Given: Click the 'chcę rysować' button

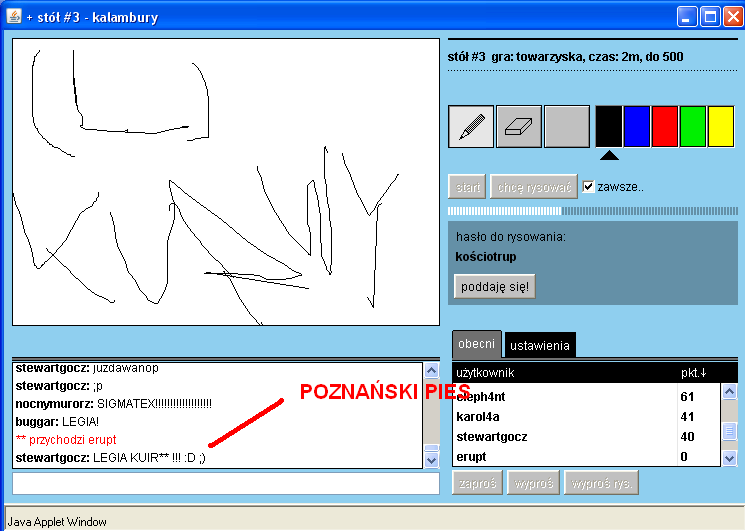Looking at the screenshot, I should [534, 187].
